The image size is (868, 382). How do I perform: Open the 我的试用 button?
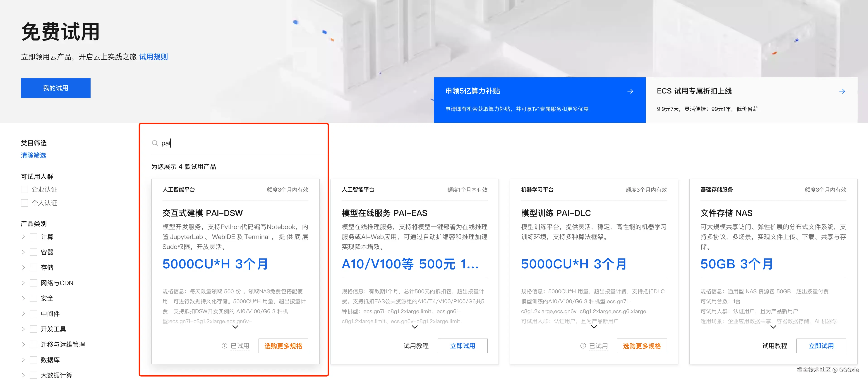click(56, 88)
